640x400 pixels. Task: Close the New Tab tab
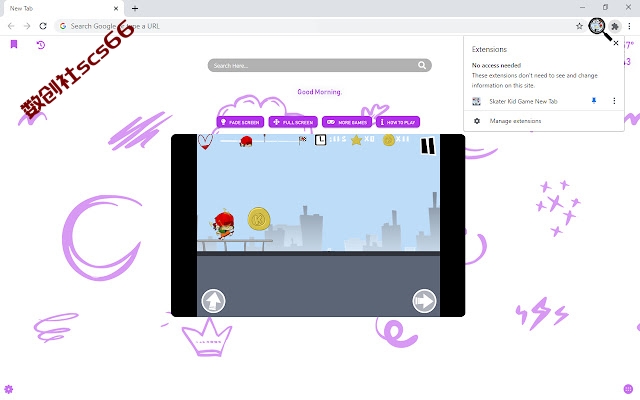click(116, 8)
